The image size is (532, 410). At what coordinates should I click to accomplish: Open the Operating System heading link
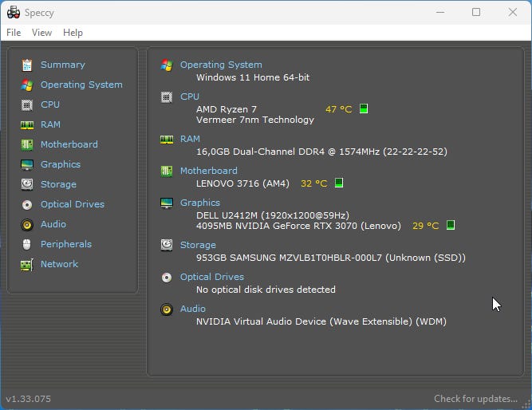pos(220,65)
